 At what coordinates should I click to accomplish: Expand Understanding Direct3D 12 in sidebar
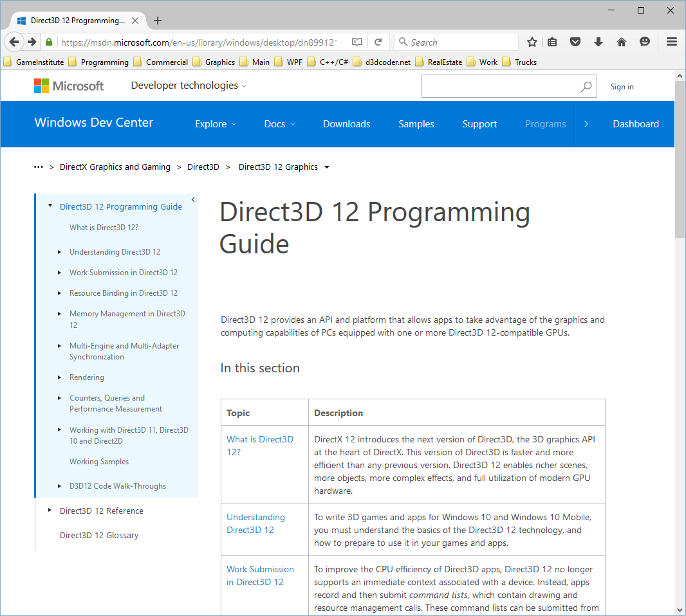tap(60, 252)
